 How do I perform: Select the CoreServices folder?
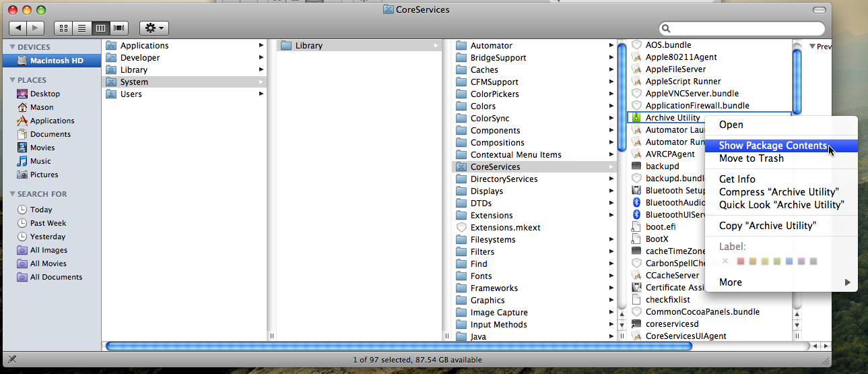pyautogui.click(x=534, y=167)
